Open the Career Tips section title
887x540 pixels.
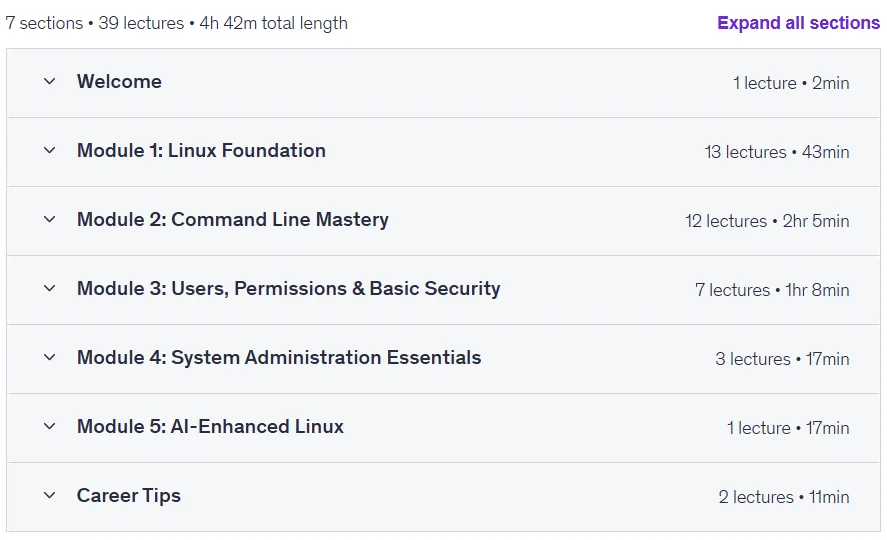click(129, 496)
